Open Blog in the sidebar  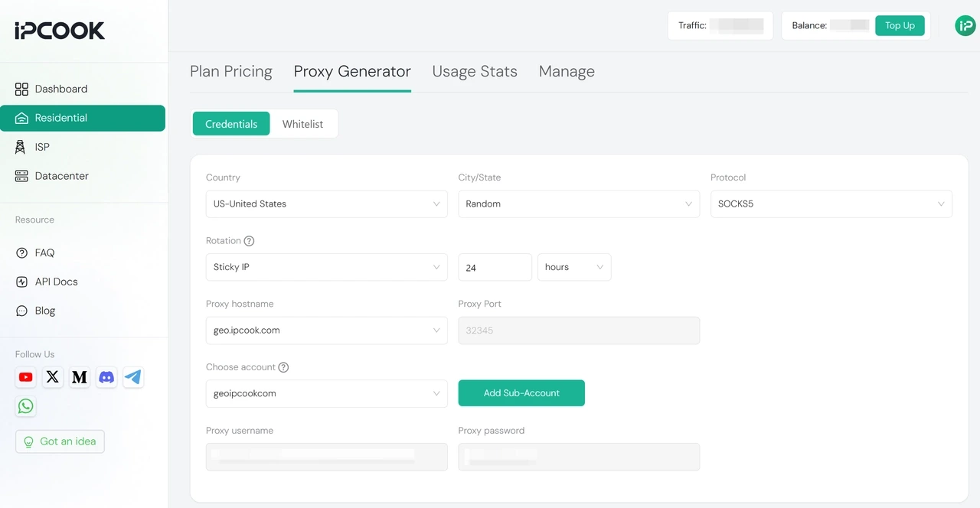[x=83, y=311]
